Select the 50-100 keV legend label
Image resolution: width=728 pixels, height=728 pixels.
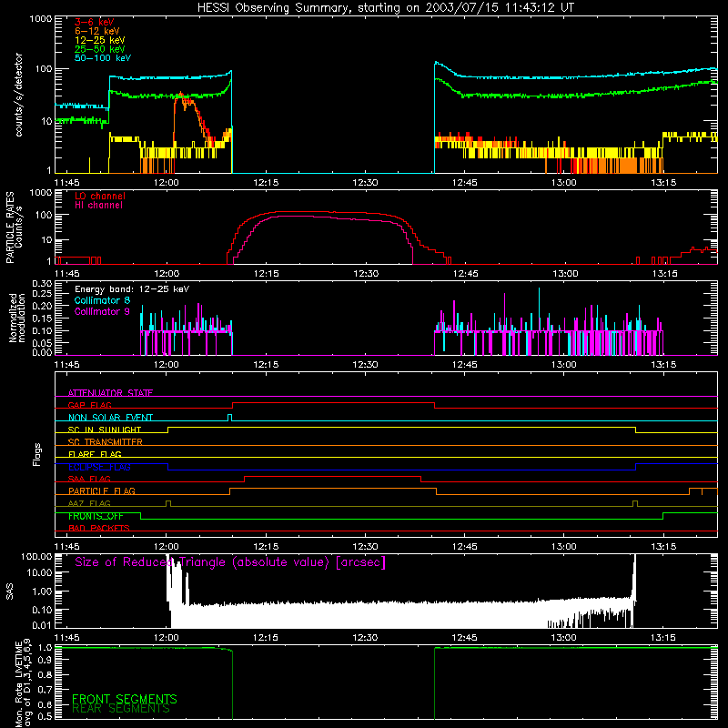(103, 58)
